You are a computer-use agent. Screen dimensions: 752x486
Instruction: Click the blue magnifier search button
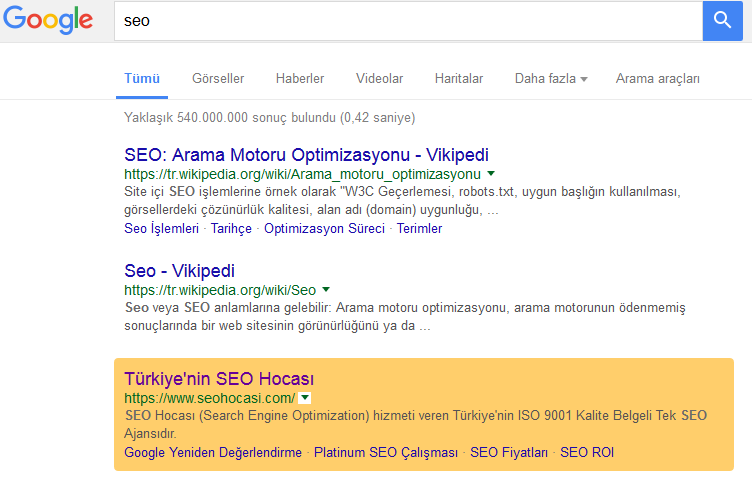723,20
